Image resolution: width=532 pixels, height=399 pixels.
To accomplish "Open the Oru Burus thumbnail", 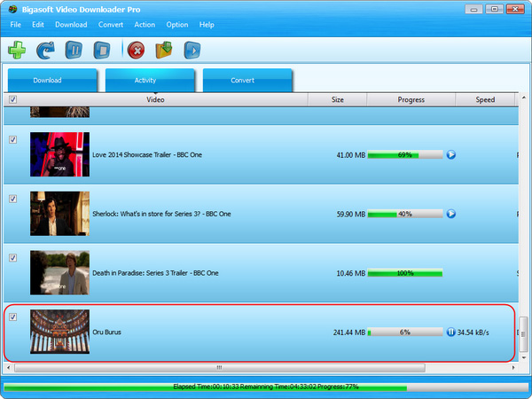I will pos(59,332).
